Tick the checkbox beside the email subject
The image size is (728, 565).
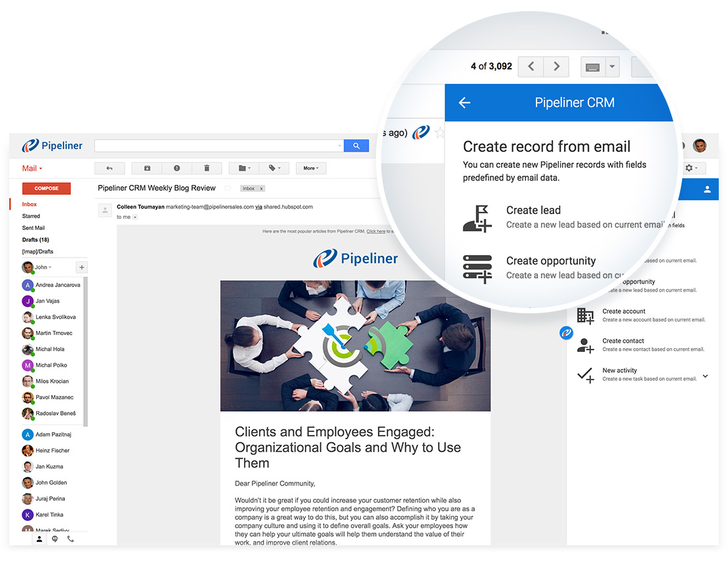coord(227,187)
